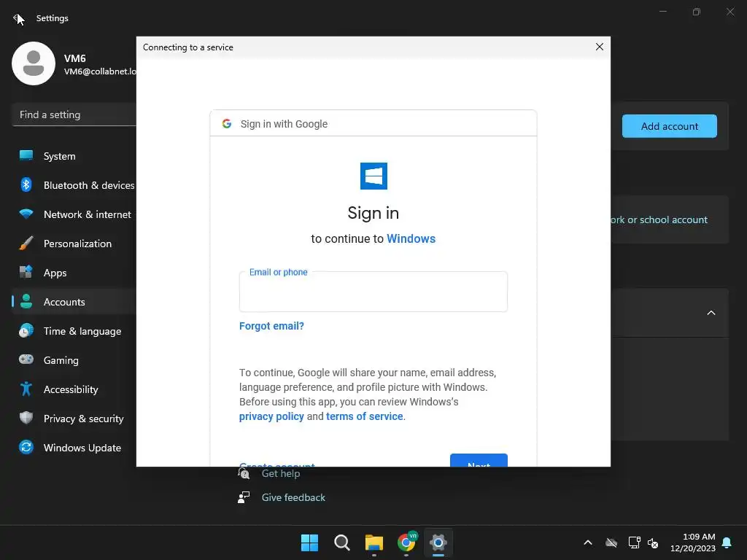
Task: Open the privacy policy link
Action: point(271,416)
